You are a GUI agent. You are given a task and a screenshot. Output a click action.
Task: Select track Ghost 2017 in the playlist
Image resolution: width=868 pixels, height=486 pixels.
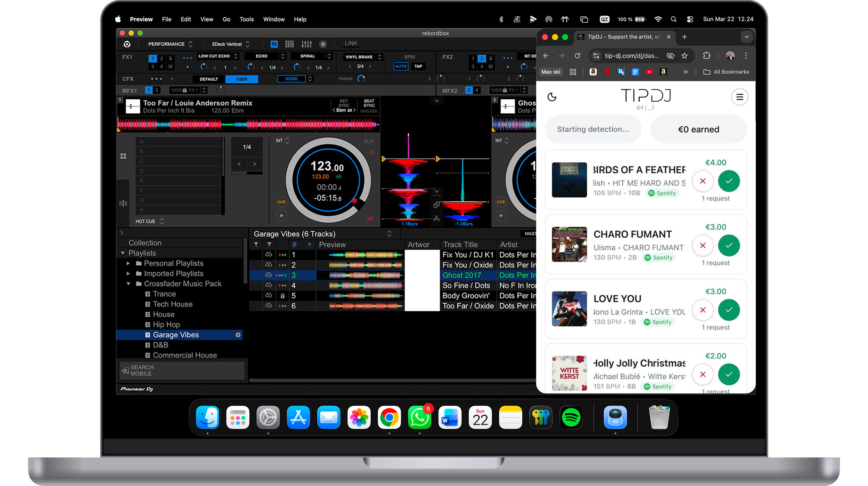(462, 275)
